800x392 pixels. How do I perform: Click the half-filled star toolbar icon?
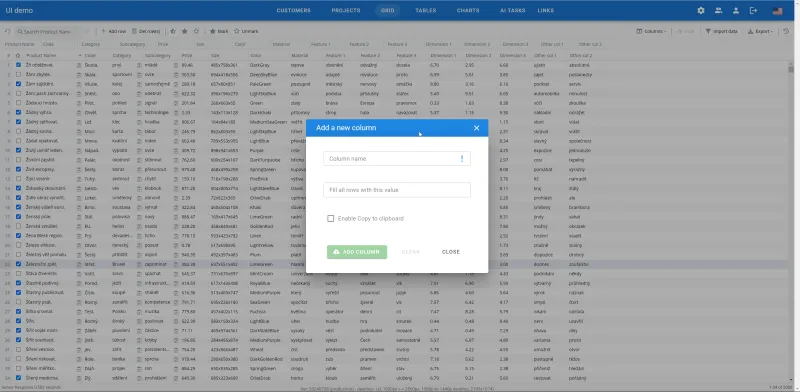(173, 31)
